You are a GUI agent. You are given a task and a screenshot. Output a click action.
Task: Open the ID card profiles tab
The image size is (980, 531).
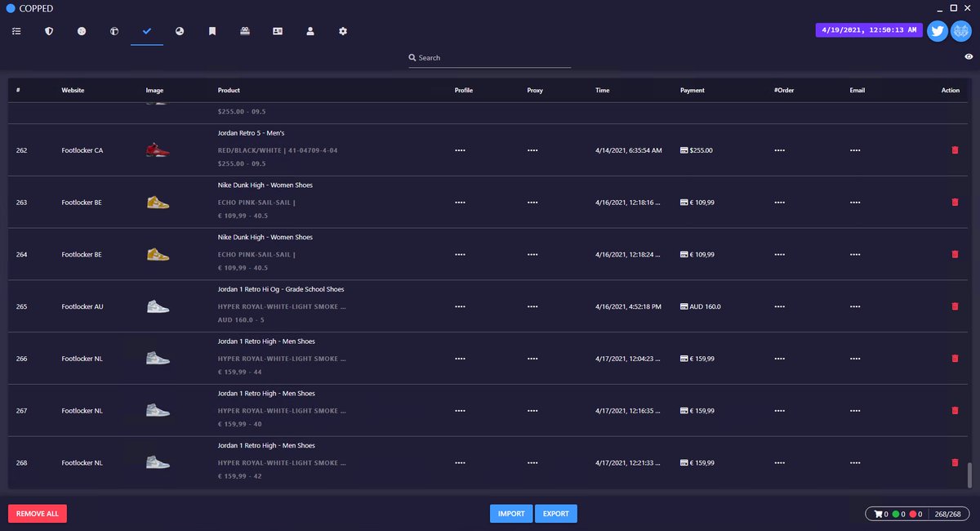click(278, 31)
